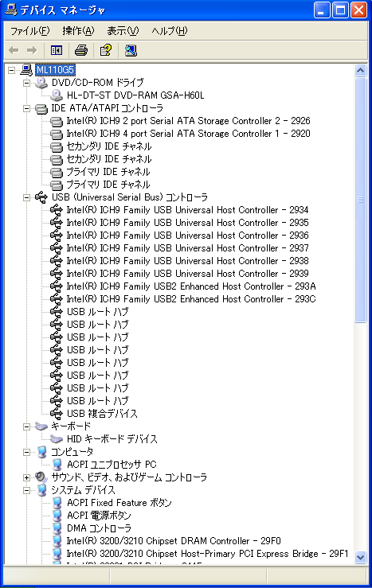This screenshot has height=588, width=372.
Task: Collapse the キーボード branch
Action: 26,426
